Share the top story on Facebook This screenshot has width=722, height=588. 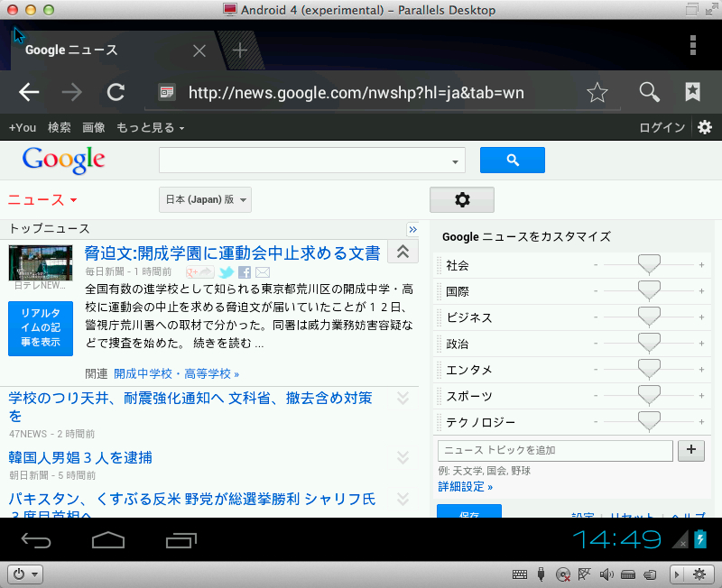coord(245,272)
